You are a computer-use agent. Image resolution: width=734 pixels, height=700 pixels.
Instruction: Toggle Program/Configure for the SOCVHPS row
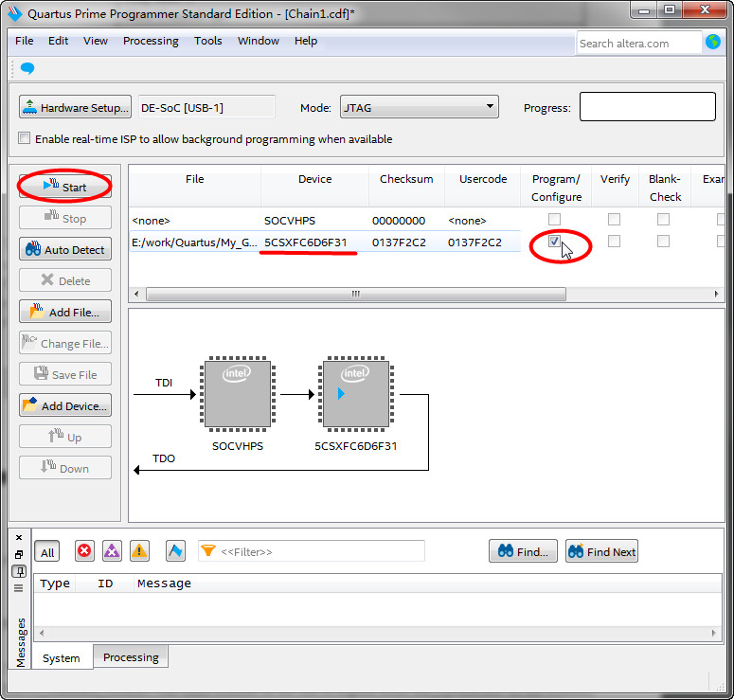point(554,219)
